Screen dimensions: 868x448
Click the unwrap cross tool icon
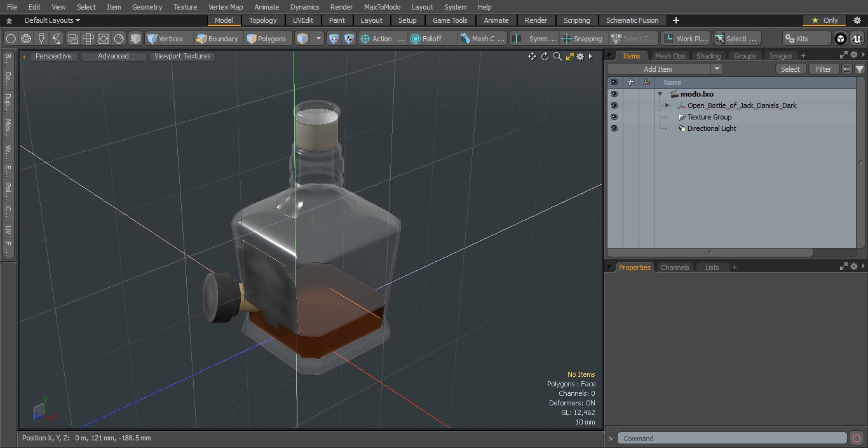tap(88, 39)
